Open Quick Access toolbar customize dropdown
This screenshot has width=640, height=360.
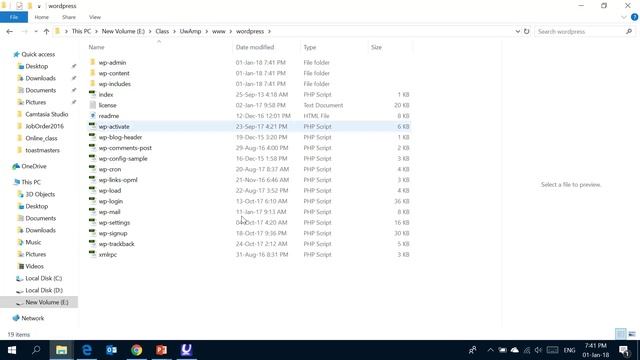point(39,6)
